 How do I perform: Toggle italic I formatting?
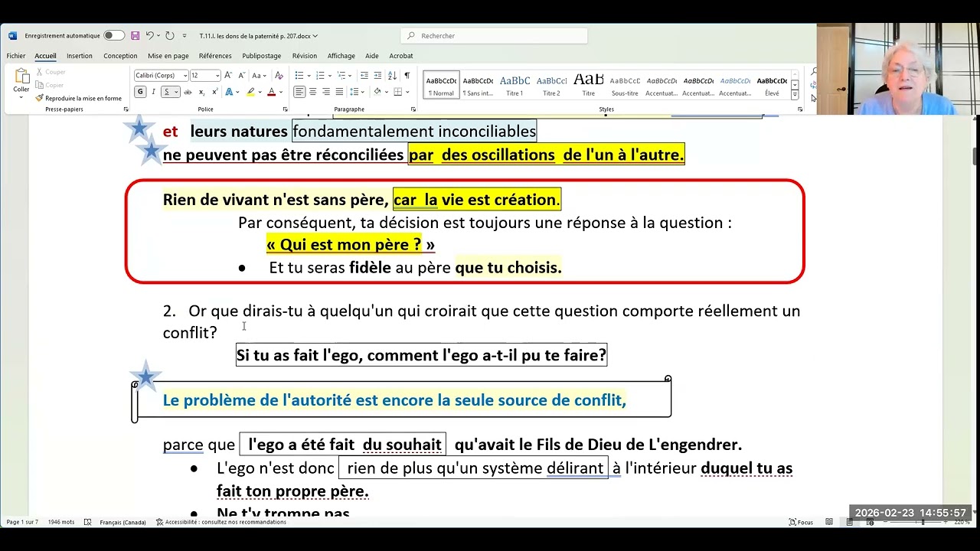click(x=153, y=92)
